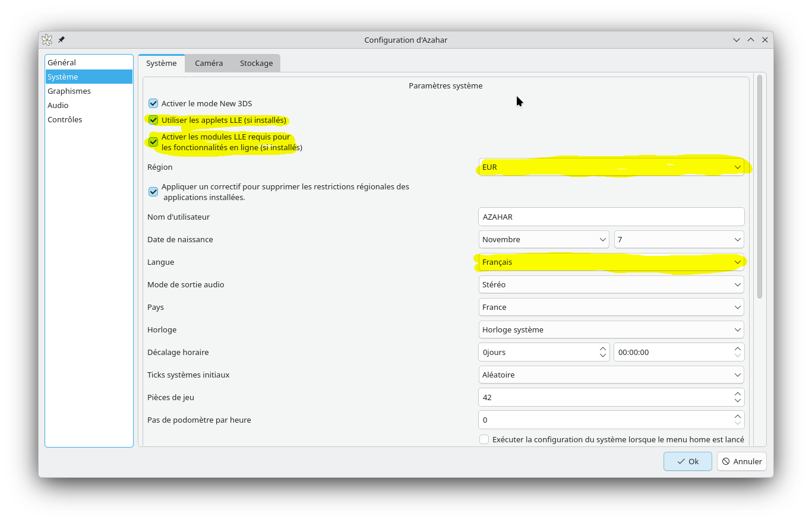Close the Configuration d'Azahar dialog

[765, 40]
